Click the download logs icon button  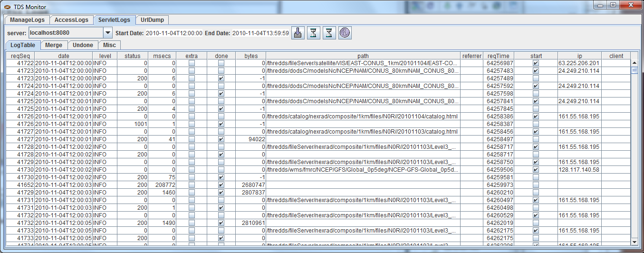pyautogui.click(x=298, y=33)
